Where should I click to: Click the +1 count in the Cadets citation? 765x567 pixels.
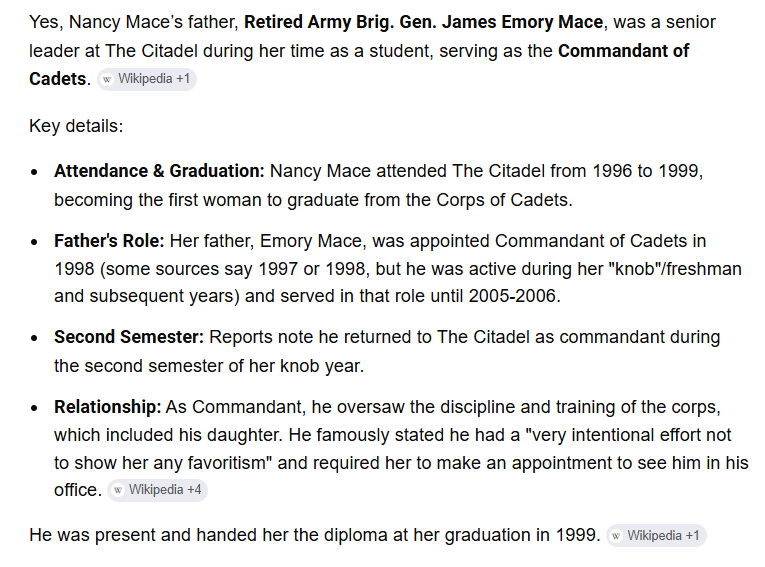pos(183,79)
